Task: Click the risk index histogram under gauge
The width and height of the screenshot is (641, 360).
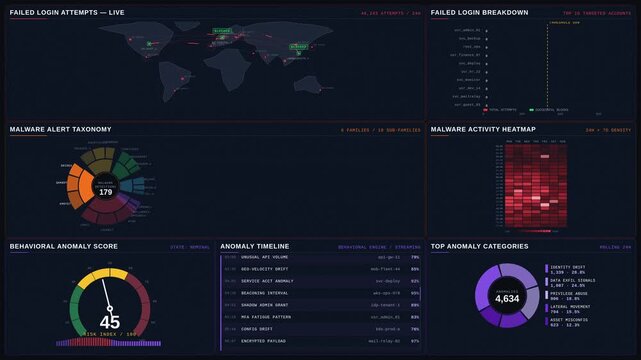Action: (x=108, y=342)
